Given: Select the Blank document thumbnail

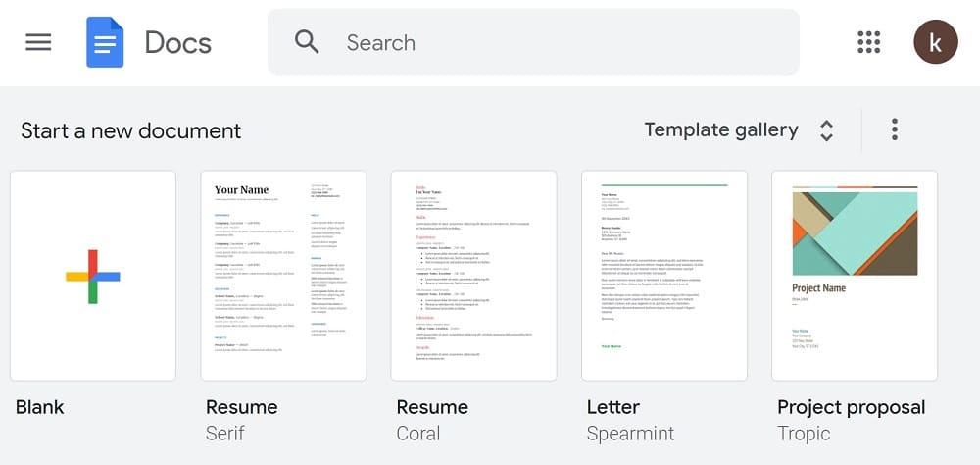Looking at the screenshot, I should click(x=93, y=276).
